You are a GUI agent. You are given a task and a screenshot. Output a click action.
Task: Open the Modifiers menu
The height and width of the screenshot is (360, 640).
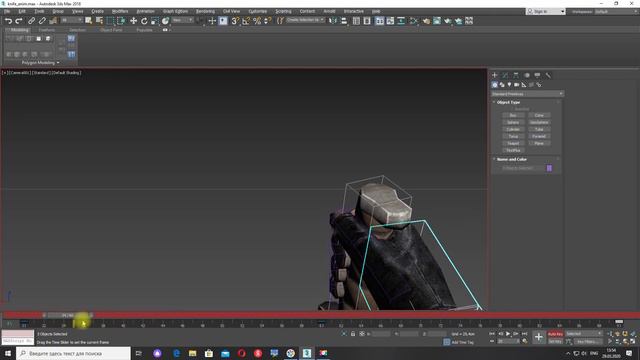coord(120,11)
